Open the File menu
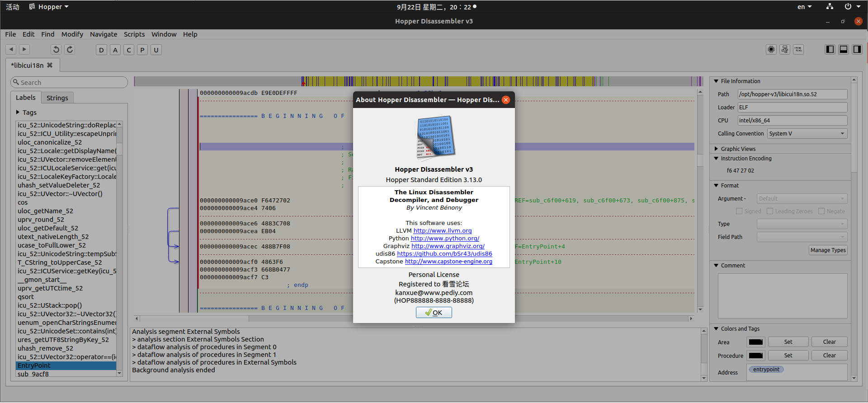The height and width of the screenshot is (403, 868). [x=10, y=34]
